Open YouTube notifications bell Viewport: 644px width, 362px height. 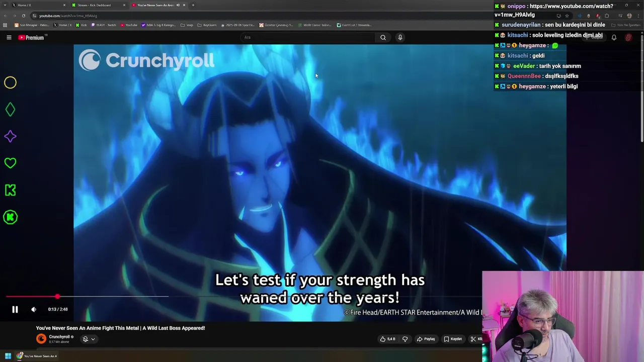click(614, 37)
